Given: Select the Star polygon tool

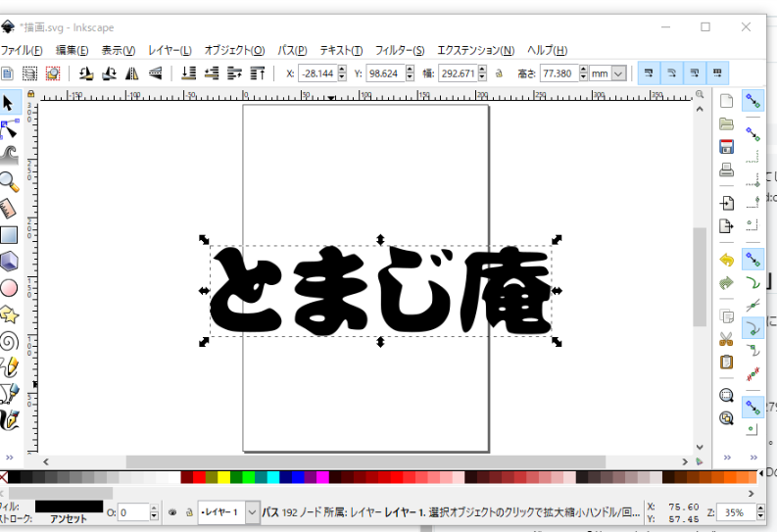Looking at the screenshot, I should (x=9, y=314).
